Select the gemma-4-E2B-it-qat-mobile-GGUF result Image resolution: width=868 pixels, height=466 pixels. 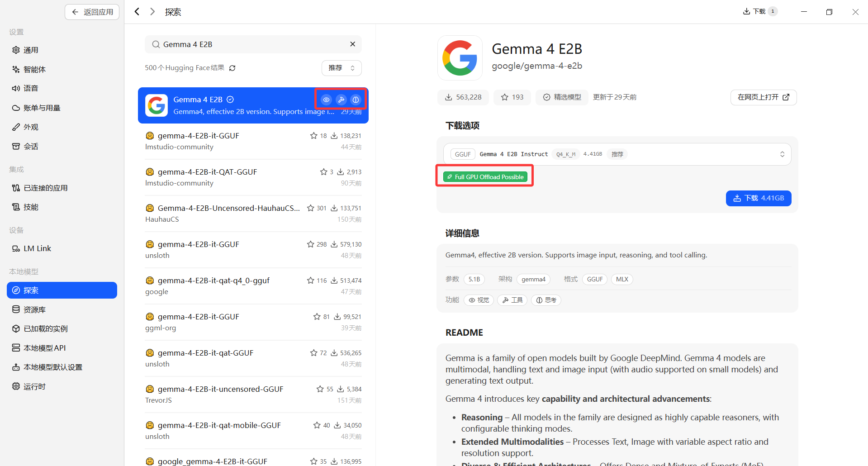253,431
